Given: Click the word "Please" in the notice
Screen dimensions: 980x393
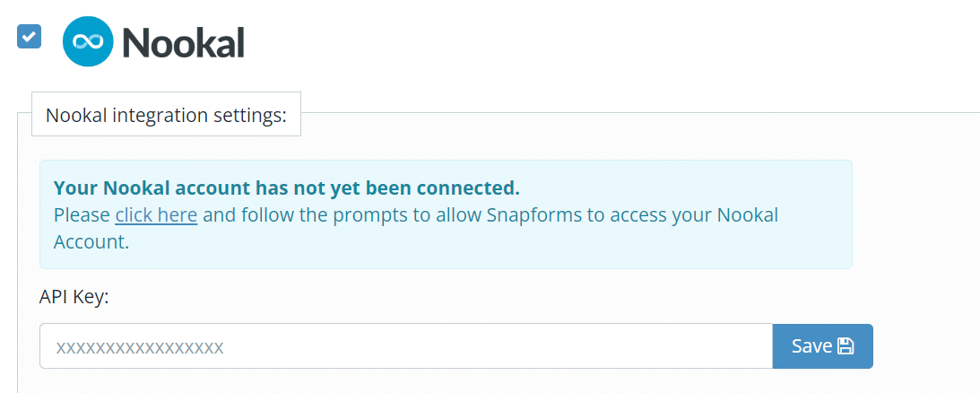Looking at the screenshot, I should click(82, 214).
